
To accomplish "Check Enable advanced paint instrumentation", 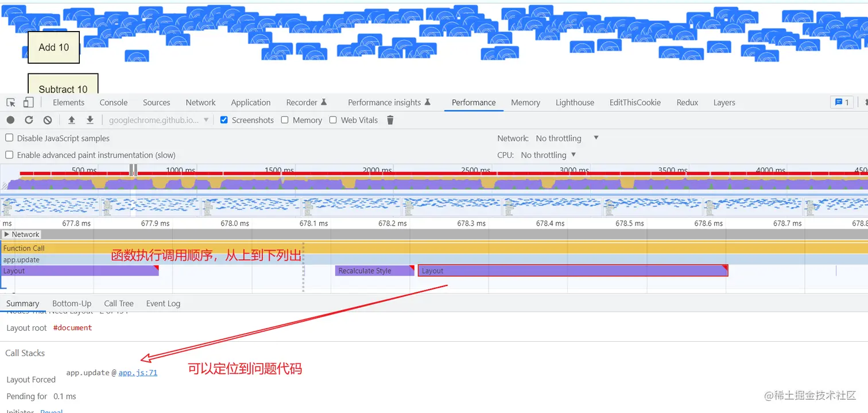I will coord(9,155).
